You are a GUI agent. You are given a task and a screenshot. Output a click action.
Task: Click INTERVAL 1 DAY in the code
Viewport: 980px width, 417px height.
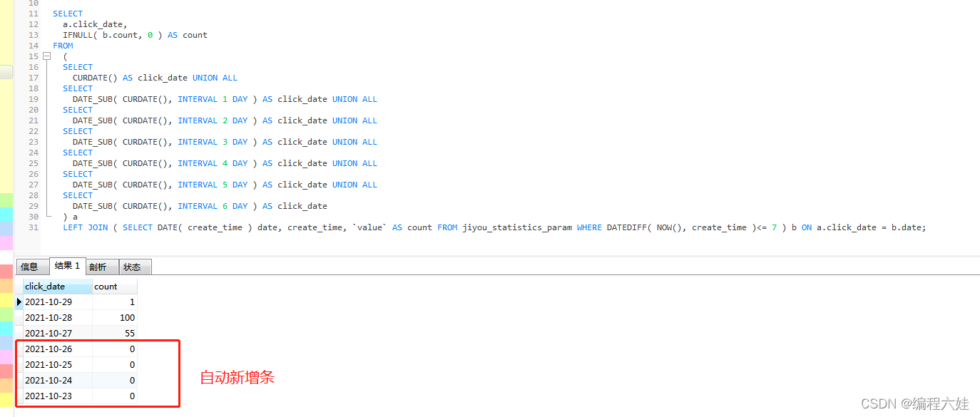coord(213,99)
